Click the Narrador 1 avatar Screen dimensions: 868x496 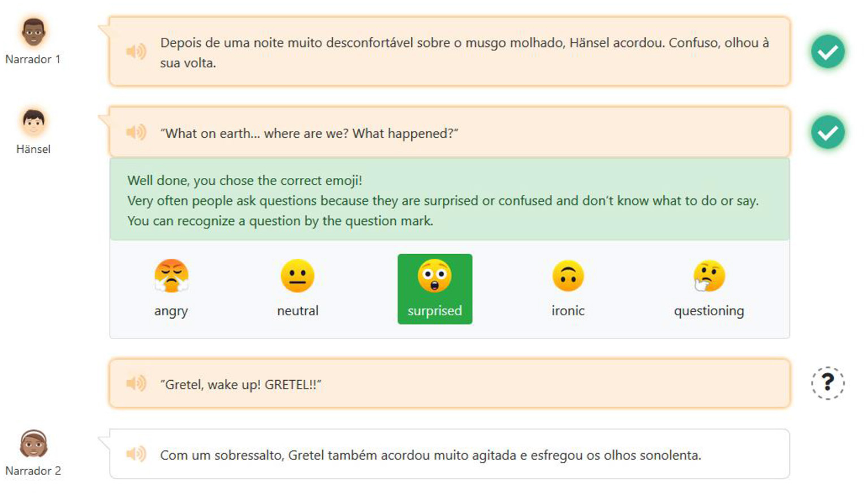point(33,32)
